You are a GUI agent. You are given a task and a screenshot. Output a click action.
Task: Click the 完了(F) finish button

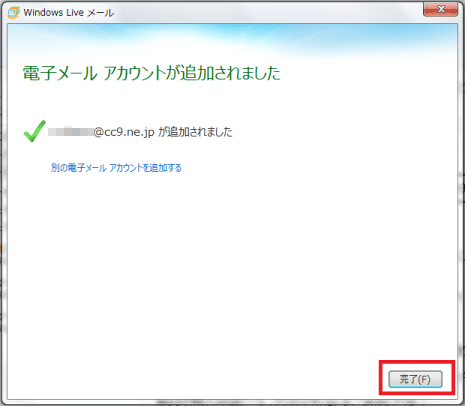(x=415, y=379)
